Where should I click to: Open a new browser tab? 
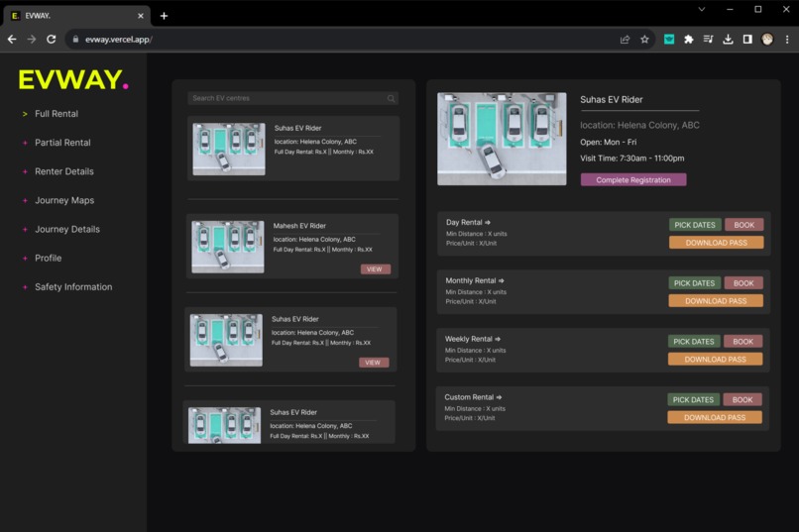[164, 16]
